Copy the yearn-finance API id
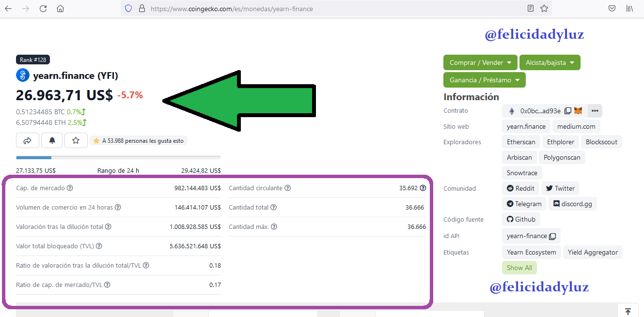The height and width of the screenshot is (317, 644). click(552, 236)
